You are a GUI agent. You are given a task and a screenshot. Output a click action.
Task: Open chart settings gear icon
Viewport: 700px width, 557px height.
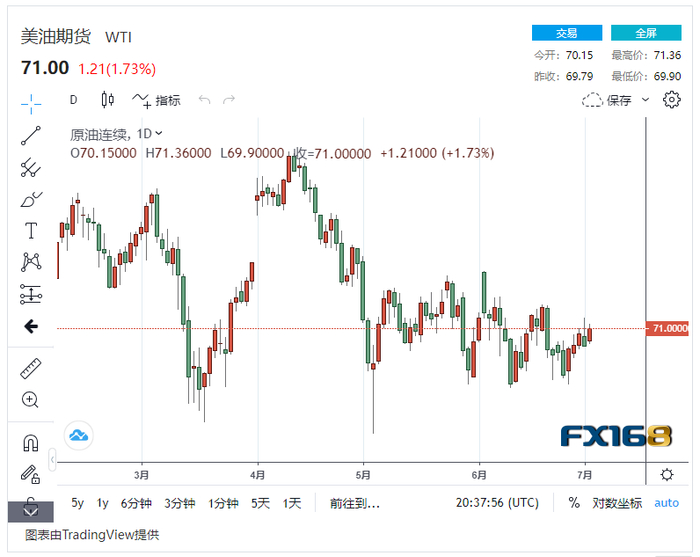pos(672,99)
